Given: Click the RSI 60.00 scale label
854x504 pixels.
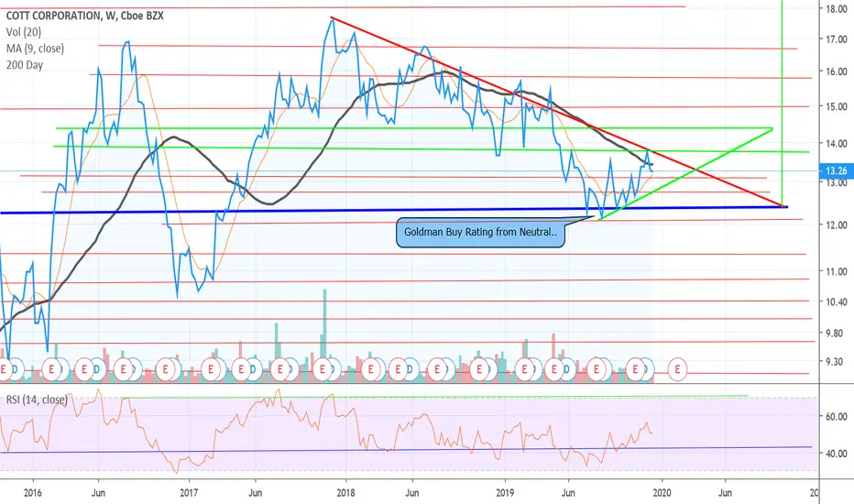Looking at the screenshot, I should click(836, 416).
